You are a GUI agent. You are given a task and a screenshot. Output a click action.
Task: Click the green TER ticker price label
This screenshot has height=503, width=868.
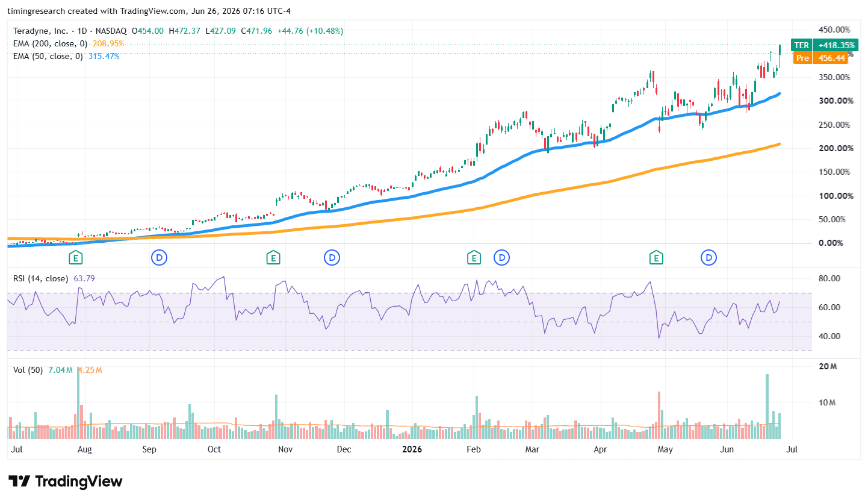click(x=801, y=45)
